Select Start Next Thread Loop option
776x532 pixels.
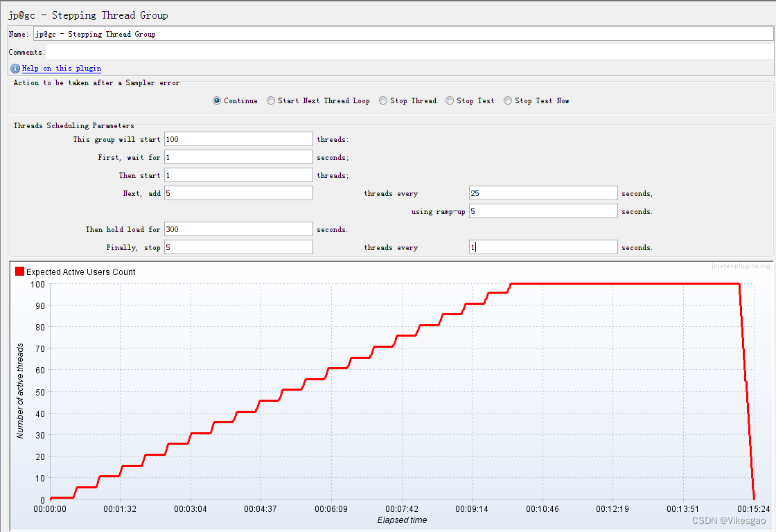tap(271, 100)
